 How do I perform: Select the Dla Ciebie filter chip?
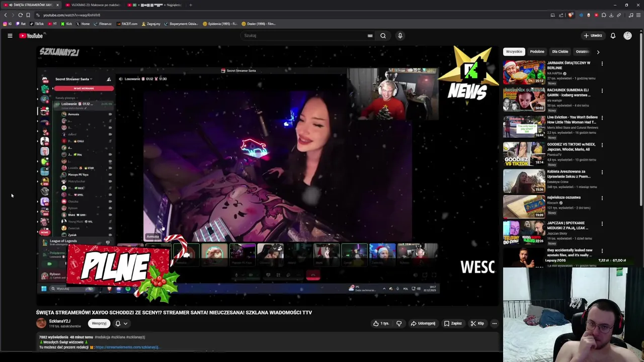click(560, 52)
